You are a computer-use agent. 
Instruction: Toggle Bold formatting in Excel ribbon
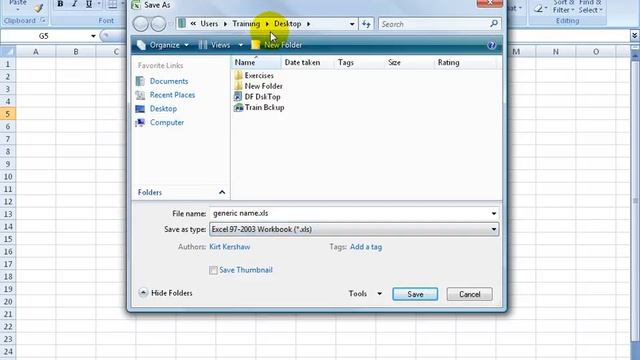(60, 4)
